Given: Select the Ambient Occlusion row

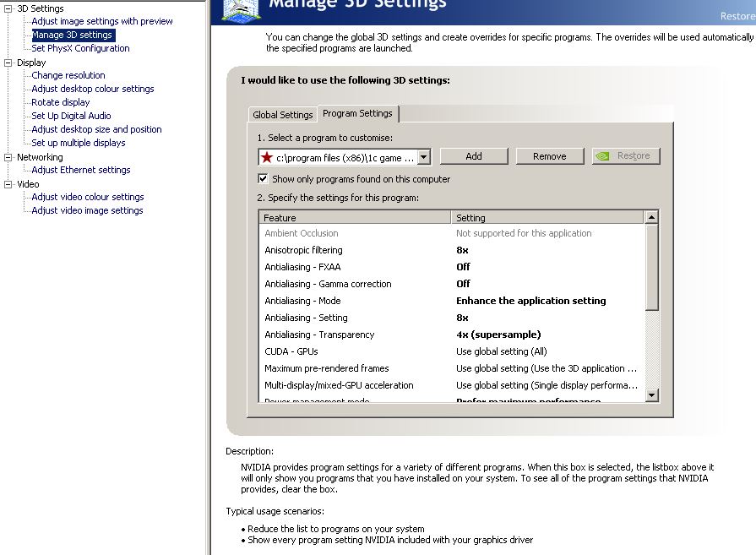Looking at the screenshot, I should (452, 233).
